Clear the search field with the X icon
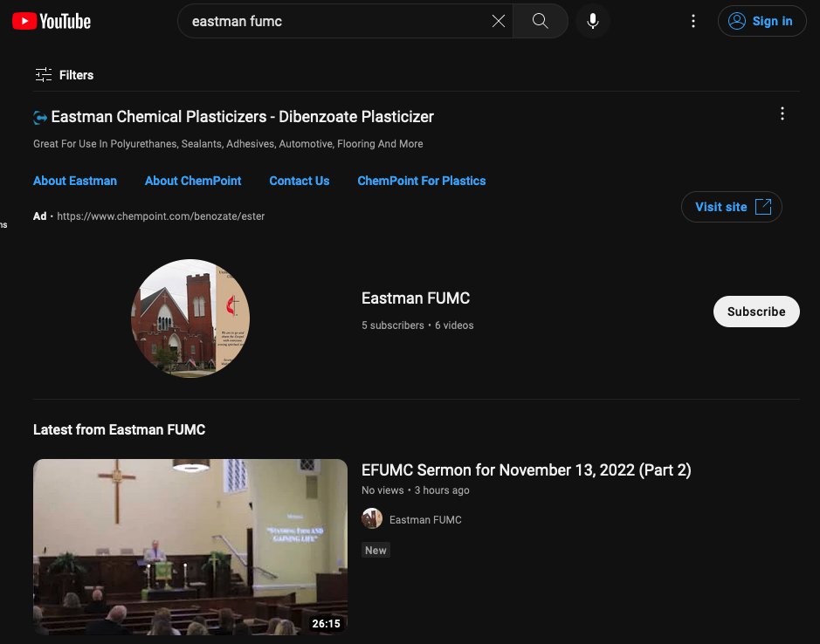The width and height of the screenshot is (820, 644). pos(499,21)
